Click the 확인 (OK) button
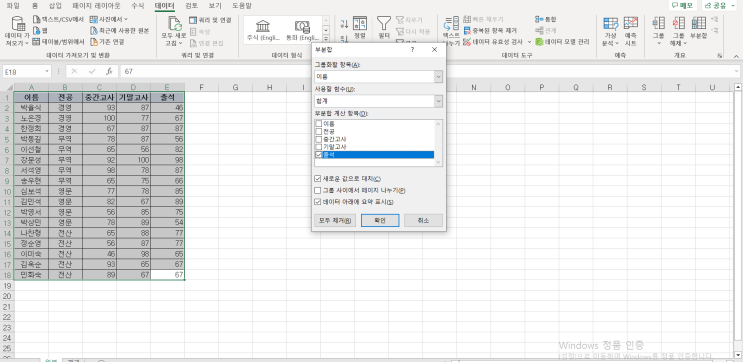This screenshot has width=743, height=362. 380,220
